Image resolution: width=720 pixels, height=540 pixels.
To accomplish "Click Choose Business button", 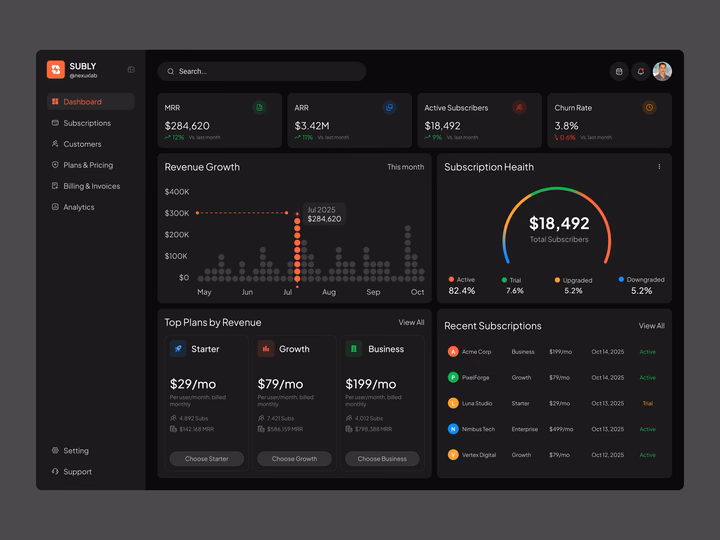I will coord(382,459).
